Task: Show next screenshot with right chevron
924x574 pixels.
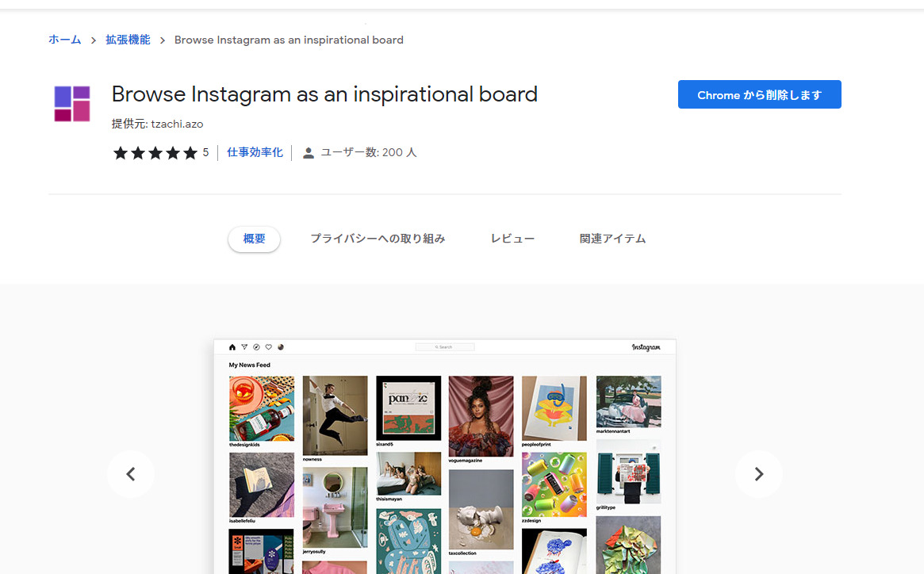Action: [x=759, y=474]
